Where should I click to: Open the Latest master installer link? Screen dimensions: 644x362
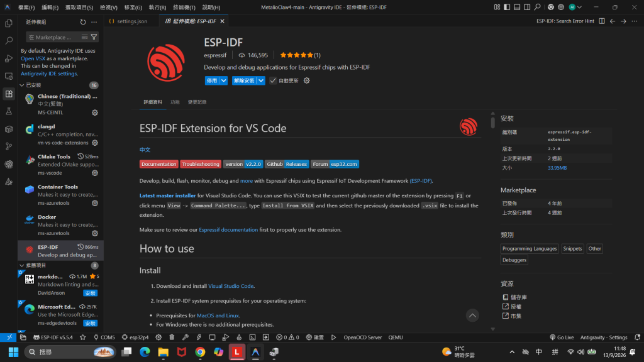click(167, 196)
